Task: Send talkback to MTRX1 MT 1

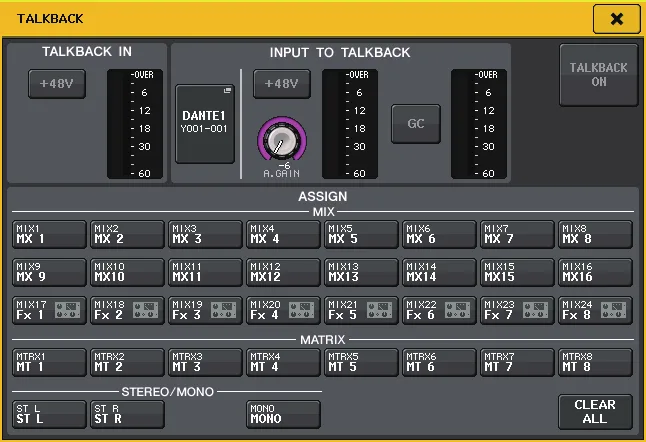Action: [x=49, y=362]
